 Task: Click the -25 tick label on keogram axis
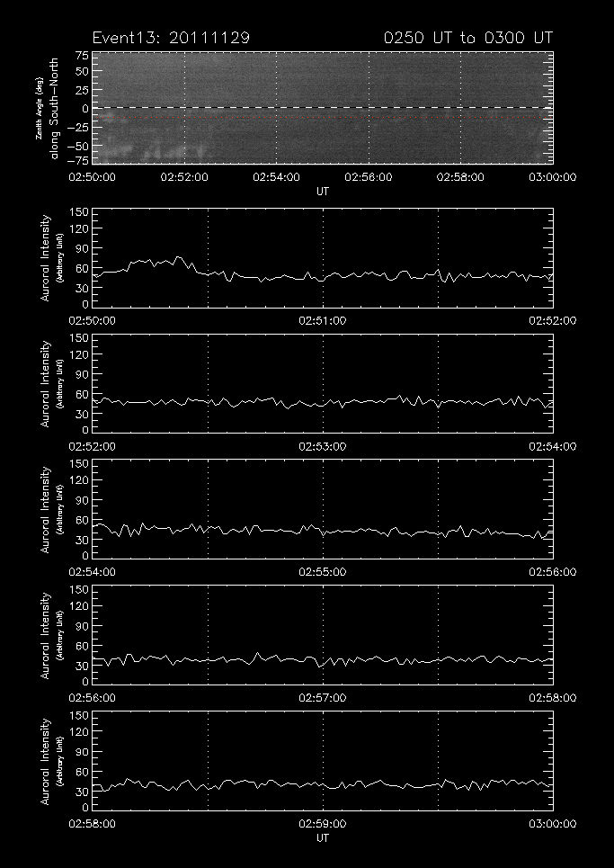click(79, 129)
